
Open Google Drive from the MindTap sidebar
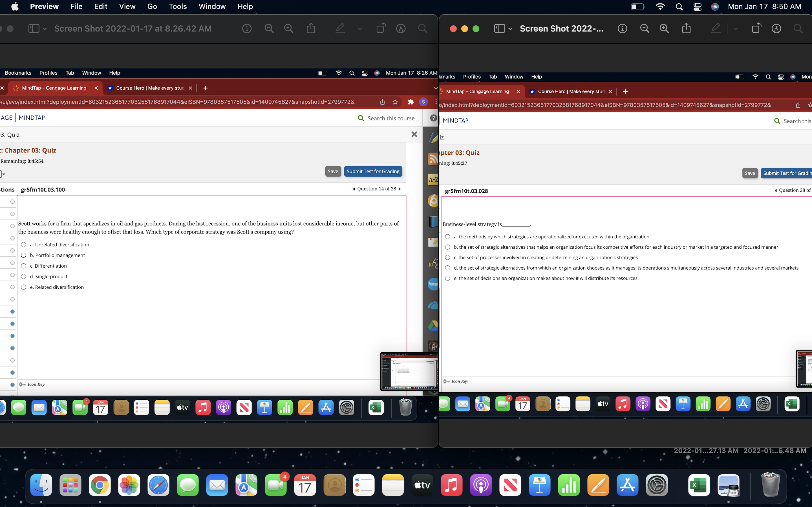[433, 326]
